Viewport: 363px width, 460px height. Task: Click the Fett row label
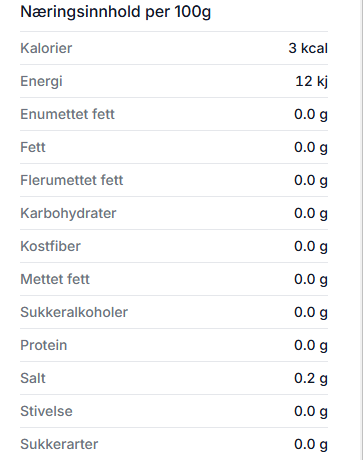tap(33, 147)
